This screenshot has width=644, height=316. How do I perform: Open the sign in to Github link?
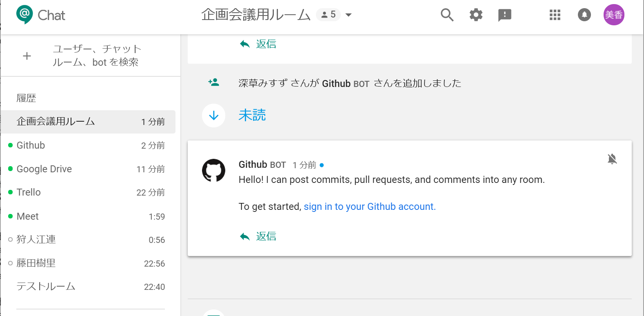point(370,207)
